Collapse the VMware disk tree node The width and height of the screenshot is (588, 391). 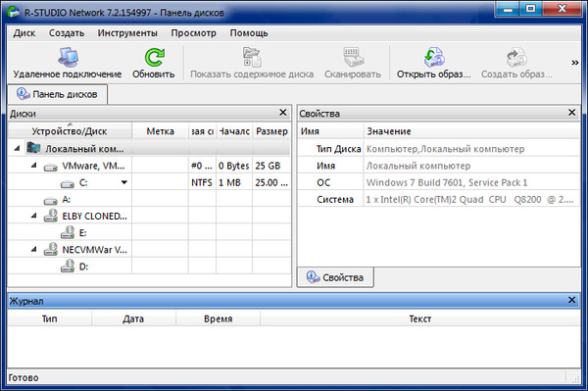[34, 165]
